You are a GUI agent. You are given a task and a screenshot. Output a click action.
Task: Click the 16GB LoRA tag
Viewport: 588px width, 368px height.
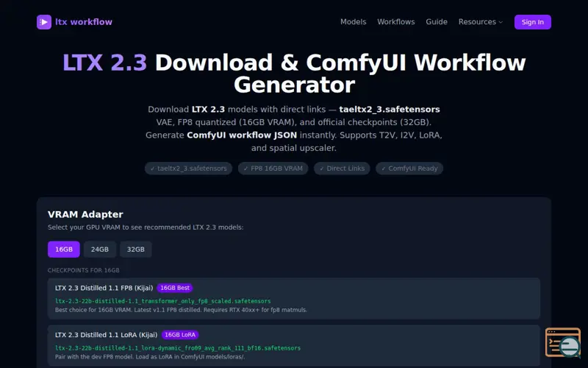click(x=180, y=335)
